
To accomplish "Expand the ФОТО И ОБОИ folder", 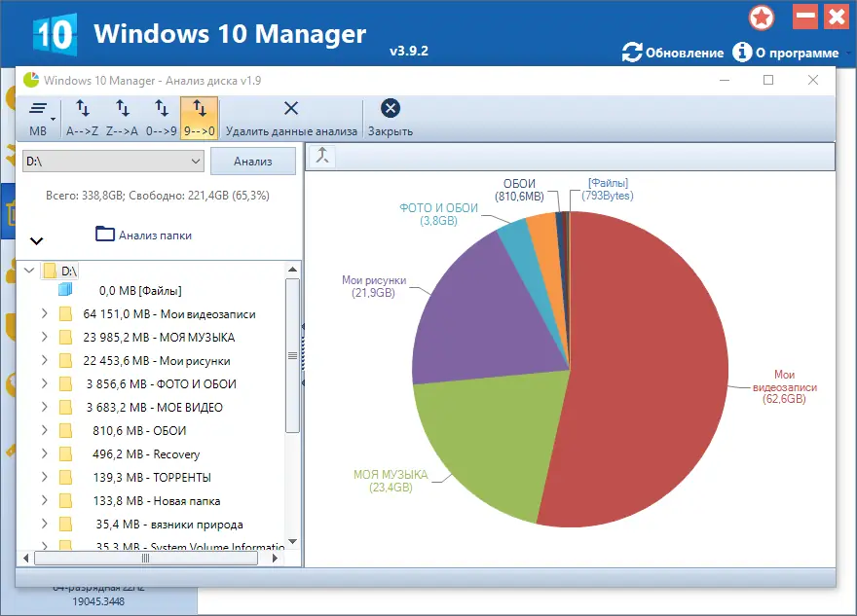I will [x=44, y=384].
